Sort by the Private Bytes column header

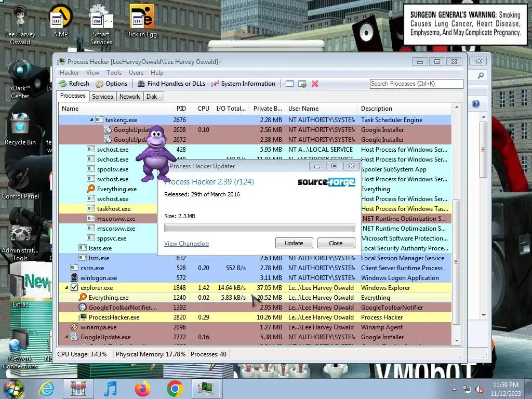coord(267,109)
